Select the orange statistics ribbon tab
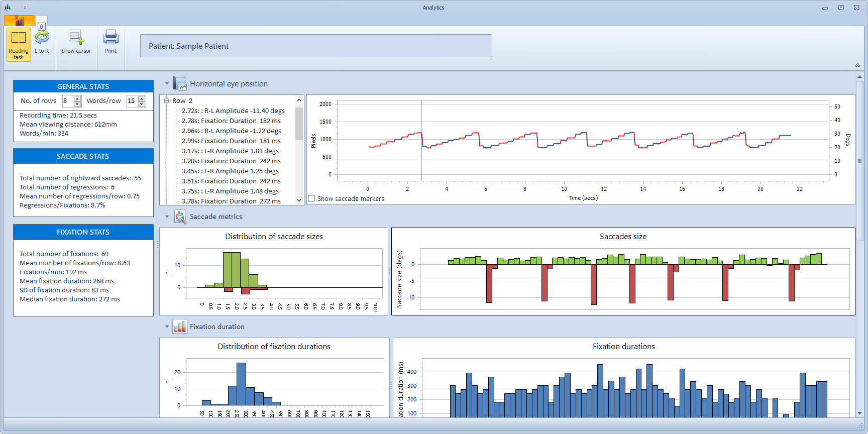This screenshot has width=868, height=434. pos(20,21)
